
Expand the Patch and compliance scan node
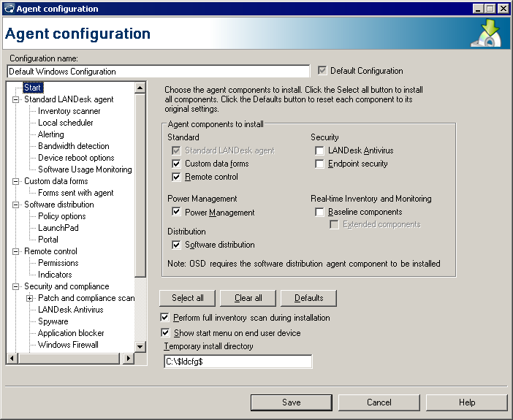[x=29, y=298]
